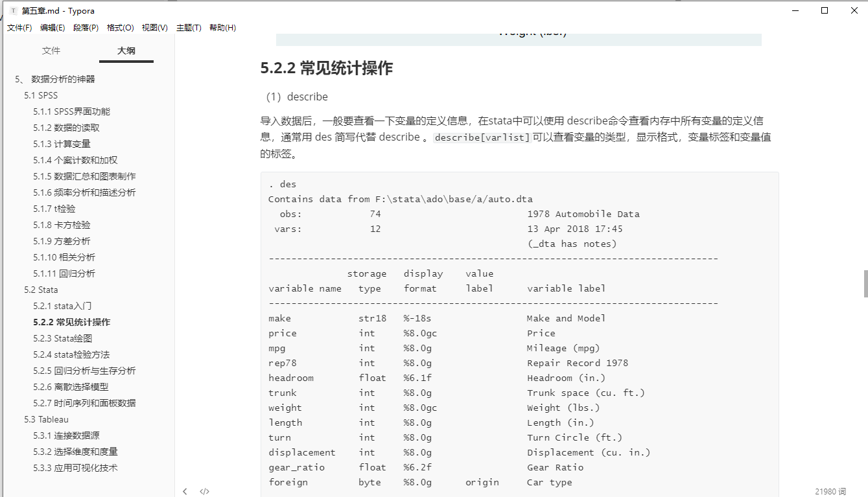Click the 'headroom' variable name
Screen dimensions: 868x497
[x=291, y=378]
